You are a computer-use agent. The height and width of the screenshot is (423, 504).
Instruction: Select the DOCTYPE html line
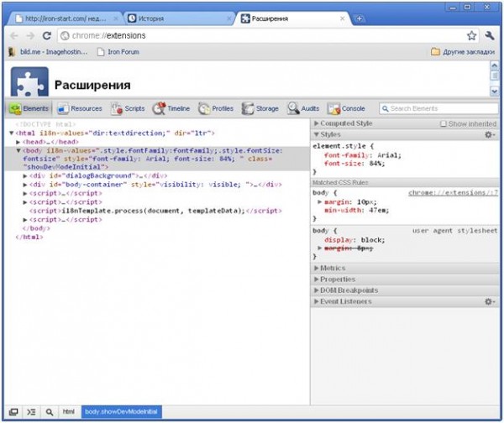(45, 124)
